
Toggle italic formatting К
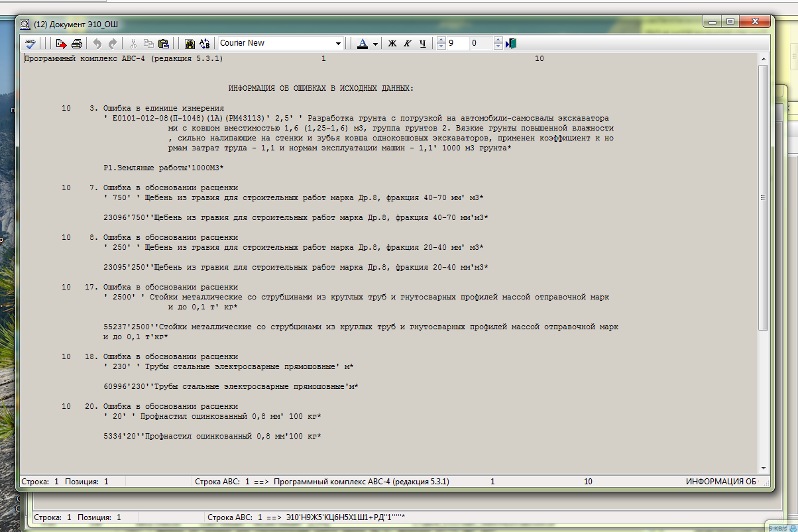(407, 43)
